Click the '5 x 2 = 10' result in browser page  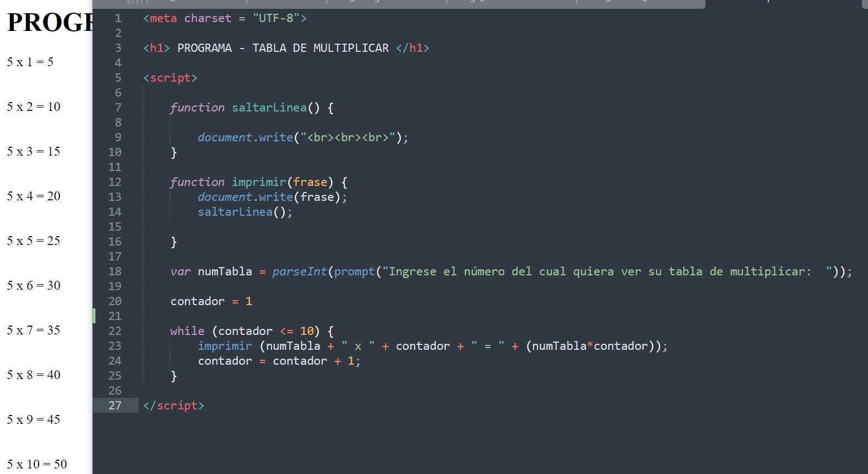[x=33, y=106]
